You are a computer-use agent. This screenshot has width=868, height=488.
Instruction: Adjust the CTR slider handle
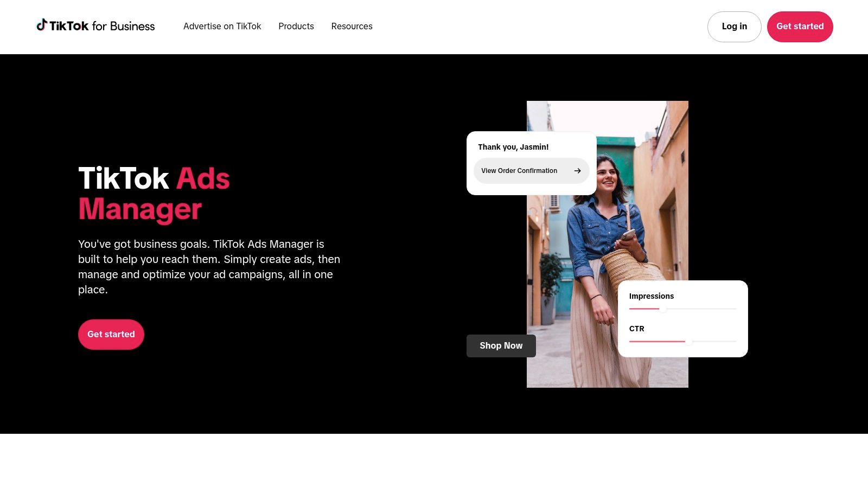tap(690, 342)
